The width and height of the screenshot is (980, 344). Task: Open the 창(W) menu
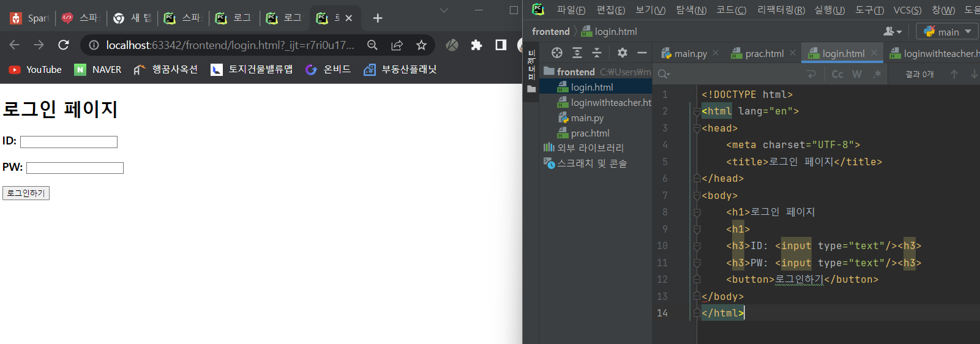tap(943, 10)
